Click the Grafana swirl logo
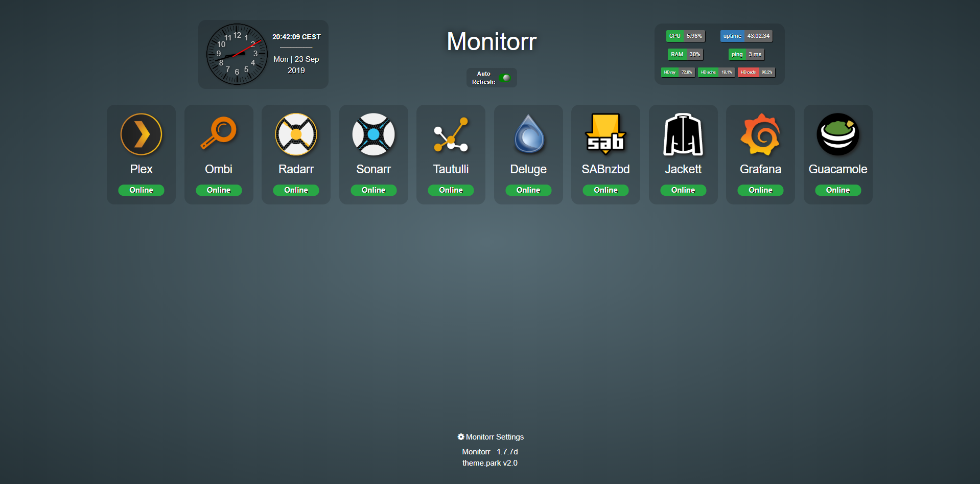980x484 pixels. click(x=760, y=134)
